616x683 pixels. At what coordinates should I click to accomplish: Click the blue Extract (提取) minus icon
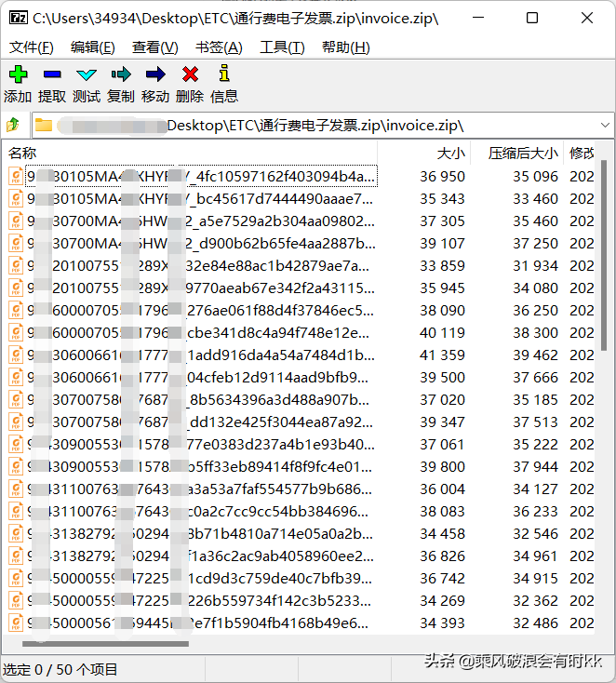click(52, 75)
